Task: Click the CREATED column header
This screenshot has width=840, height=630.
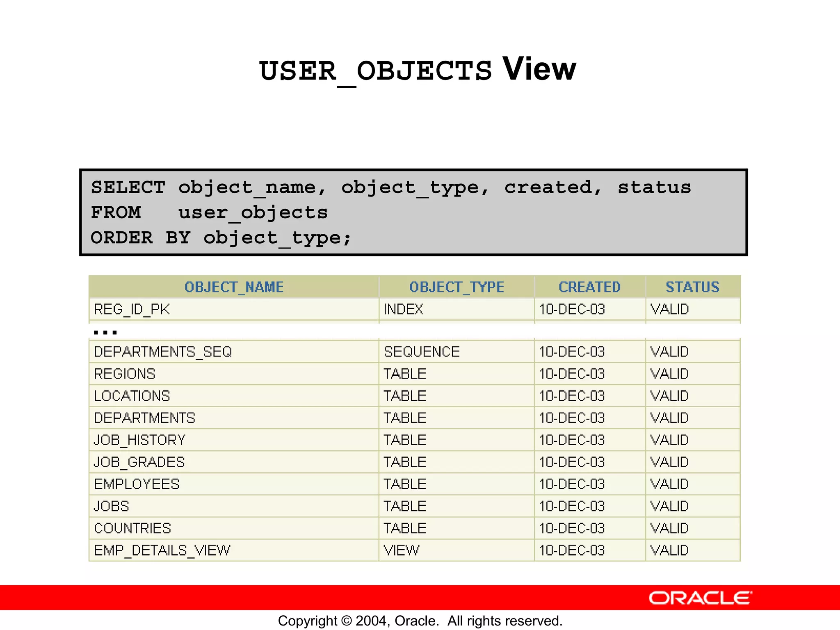Action: click(x=589, y=287)
